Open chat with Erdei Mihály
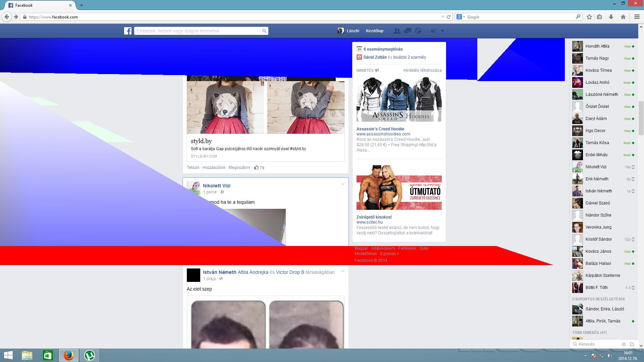The image size is (644, 362). click(603, 155)
